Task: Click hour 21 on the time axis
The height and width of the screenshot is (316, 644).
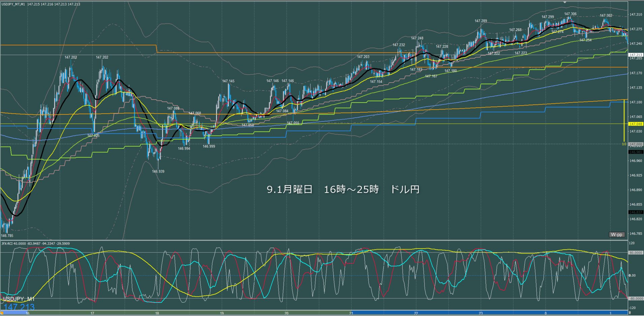Action: (351, 313)
